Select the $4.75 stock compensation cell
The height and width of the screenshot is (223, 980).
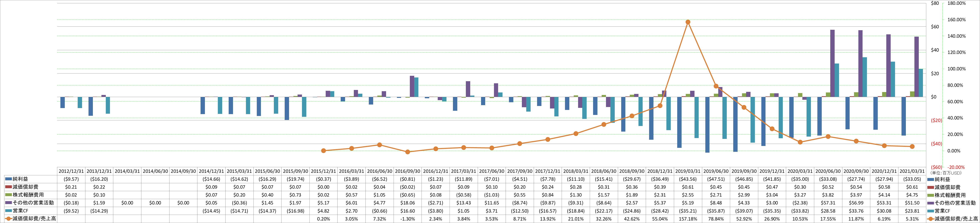pyautogui.click(x=912, y=195)
